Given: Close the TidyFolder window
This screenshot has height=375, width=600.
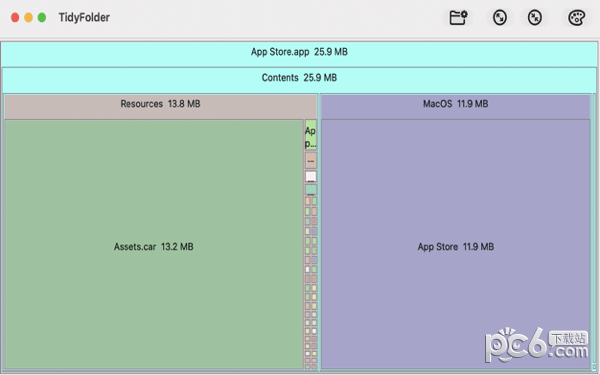Looking at the screenshot, I should tap(15, 18).
